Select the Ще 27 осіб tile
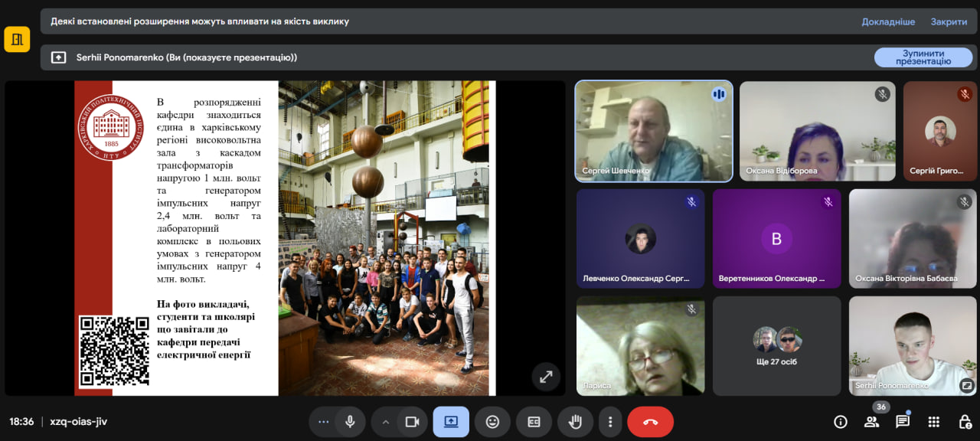The width and height of the screenshot is (980, 441). coord(777,346)
